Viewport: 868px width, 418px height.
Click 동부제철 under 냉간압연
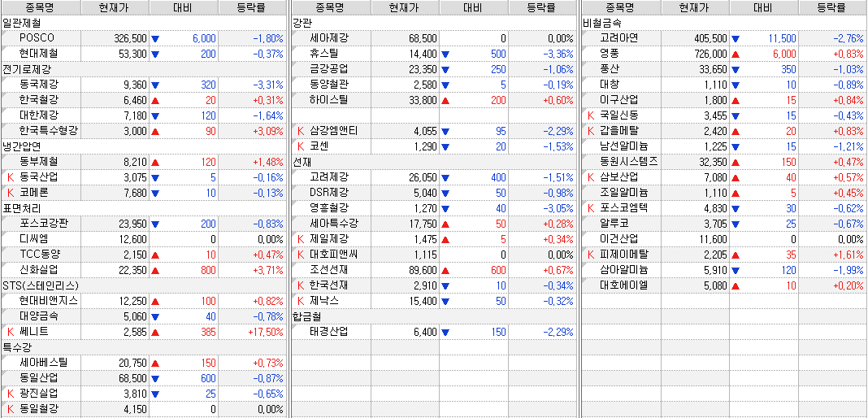click(x=39, y=162)
